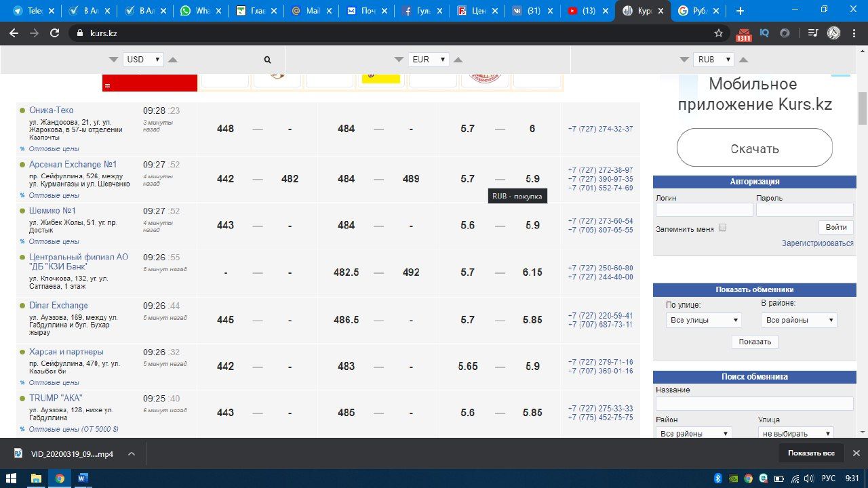
Task: Click 'Зарегистрироваться' link
Action: 817,243
